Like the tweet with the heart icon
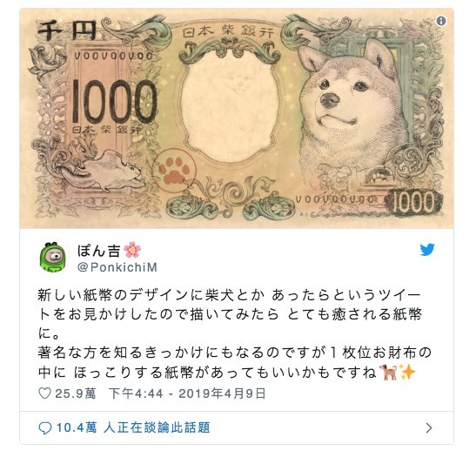The height and width of the screenshot is (457, 476). coord(44,393)
